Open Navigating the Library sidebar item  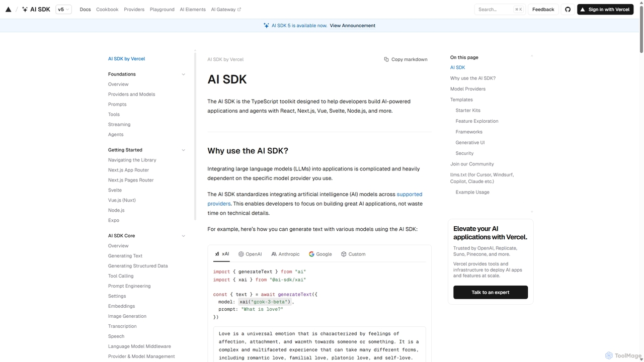(x=132, y=160)
